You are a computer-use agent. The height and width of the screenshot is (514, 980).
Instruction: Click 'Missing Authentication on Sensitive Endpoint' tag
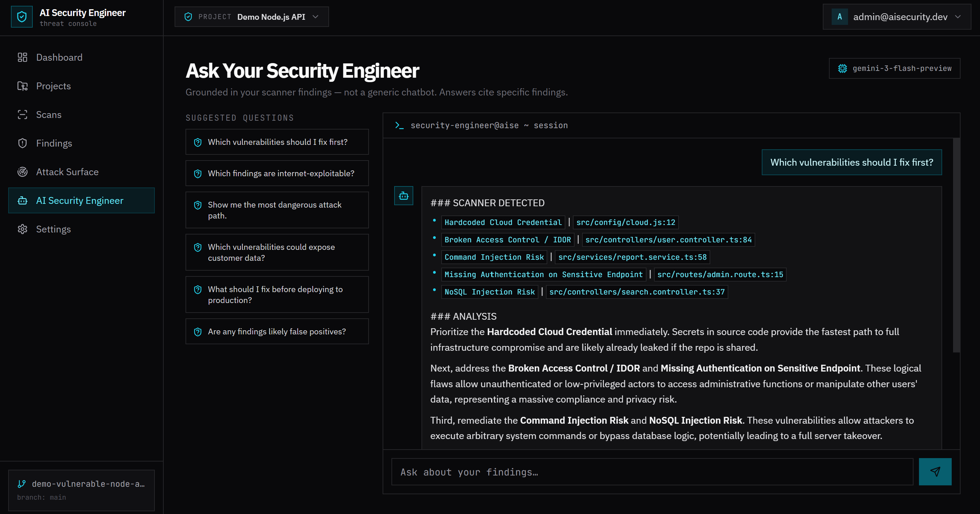tap(543, 274)
